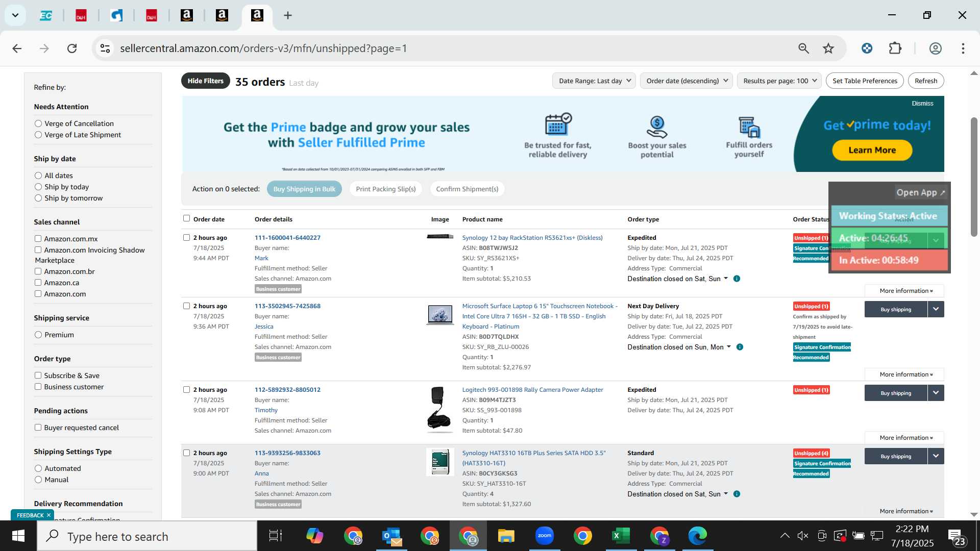
Task: Check Business customer order type
Action: point(38,387)
